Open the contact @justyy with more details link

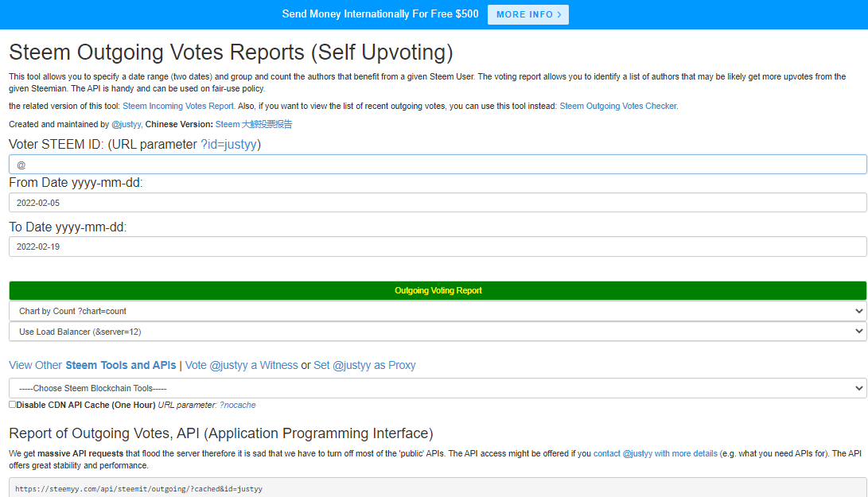click(656, 453)
